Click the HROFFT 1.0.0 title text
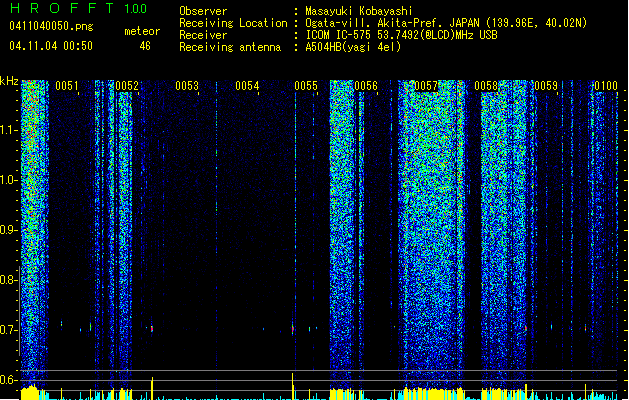Viewport: 629px width, 400px height. pyautogui.click(x=78, y=8)
